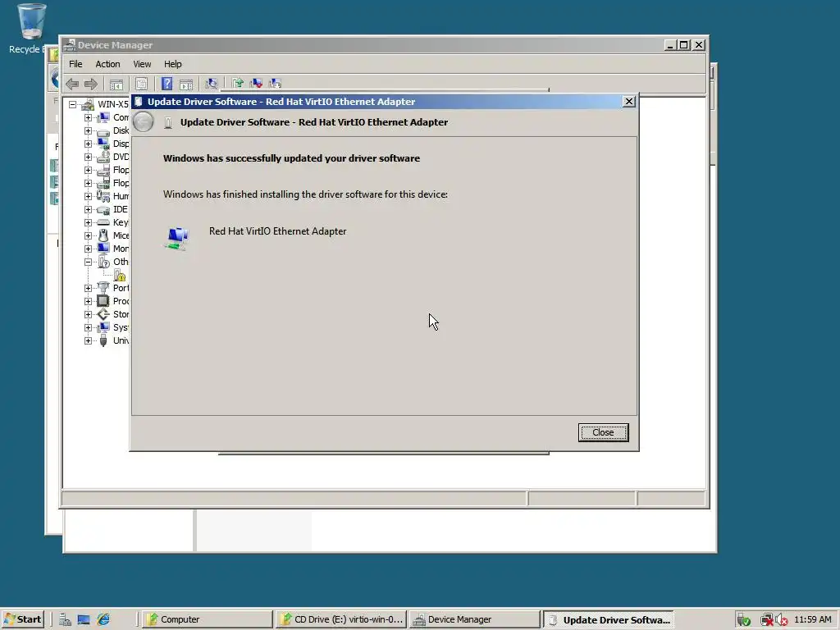Expand the Disk drives tree node
Viewport: 840px width, 630px height.
point(88,130)
